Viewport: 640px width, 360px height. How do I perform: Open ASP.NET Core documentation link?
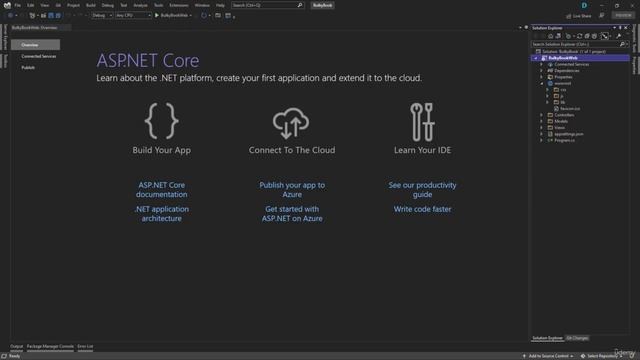(x=162, y=190)
